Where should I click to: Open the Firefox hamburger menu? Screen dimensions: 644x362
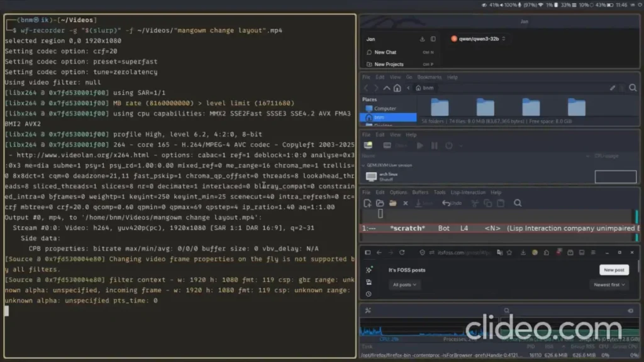(x=593, y=253)
